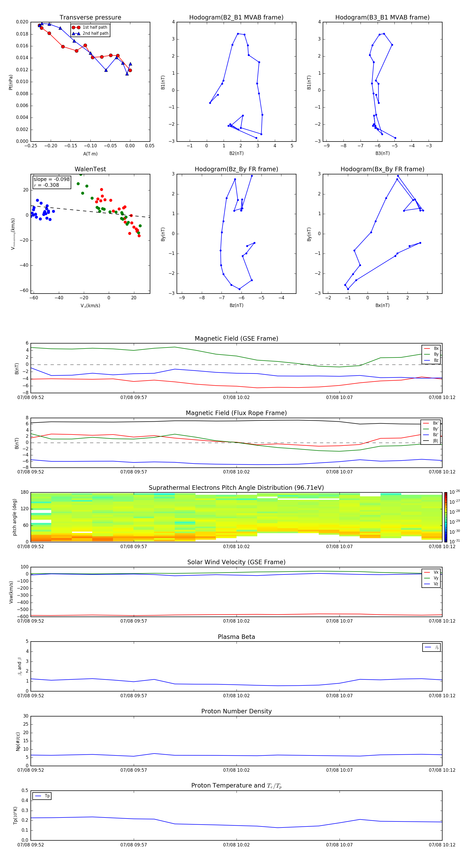Click 'Tp' legend in temperature plot

pyautogui.click(x=42, y=796)
